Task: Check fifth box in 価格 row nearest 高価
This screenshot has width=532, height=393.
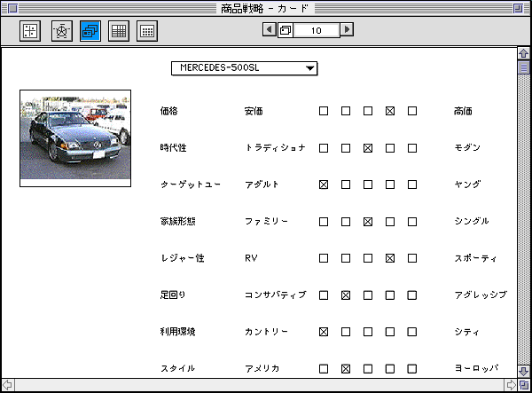Action: tap(412, 111)
